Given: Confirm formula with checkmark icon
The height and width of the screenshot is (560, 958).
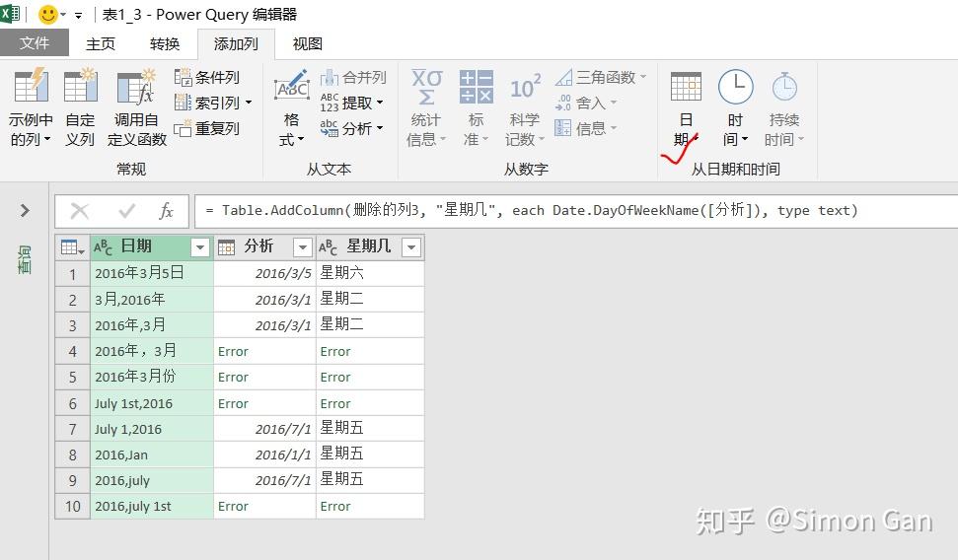Looking at the screenshot, I should (x=126, y=211).
